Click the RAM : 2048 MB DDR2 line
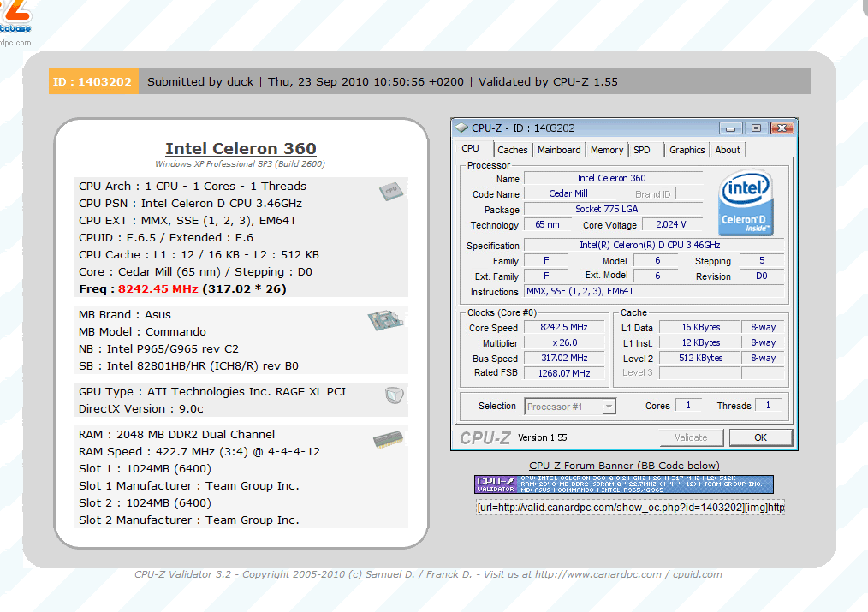Viewport: 868px width, 612px height. tap(176, 434)
